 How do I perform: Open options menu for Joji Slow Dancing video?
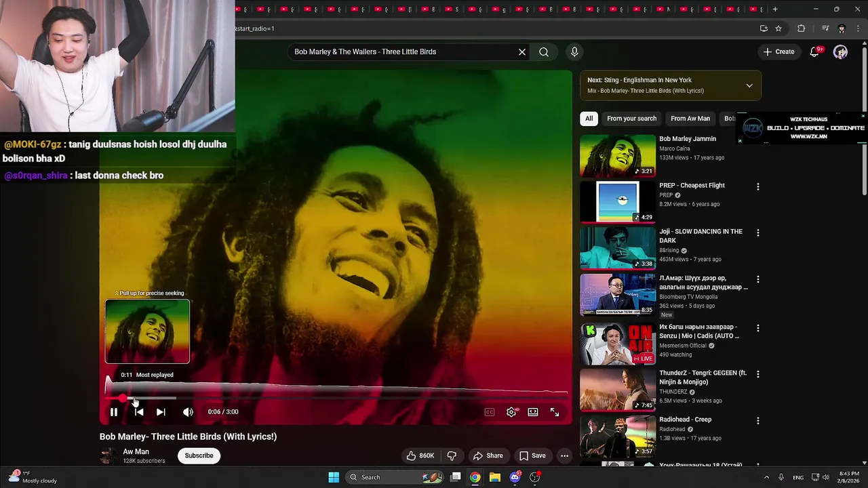758,232
